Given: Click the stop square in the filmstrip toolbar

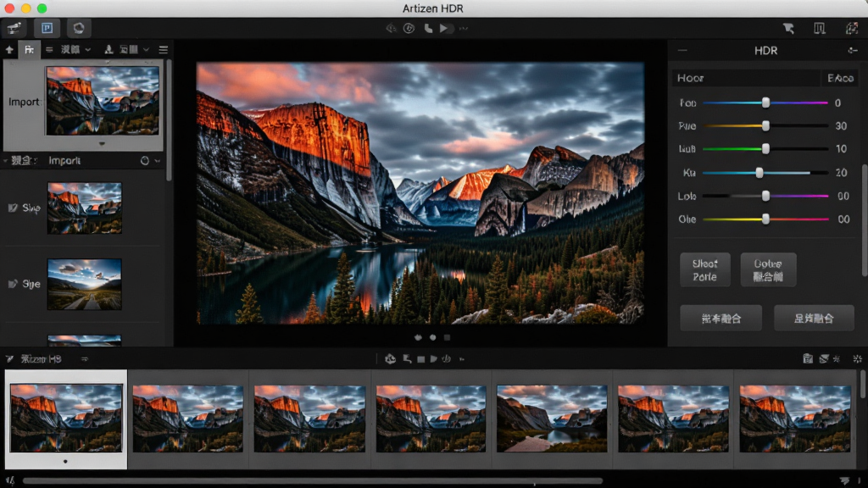Looking at the screenshot, I should click(x=420, y=359).
